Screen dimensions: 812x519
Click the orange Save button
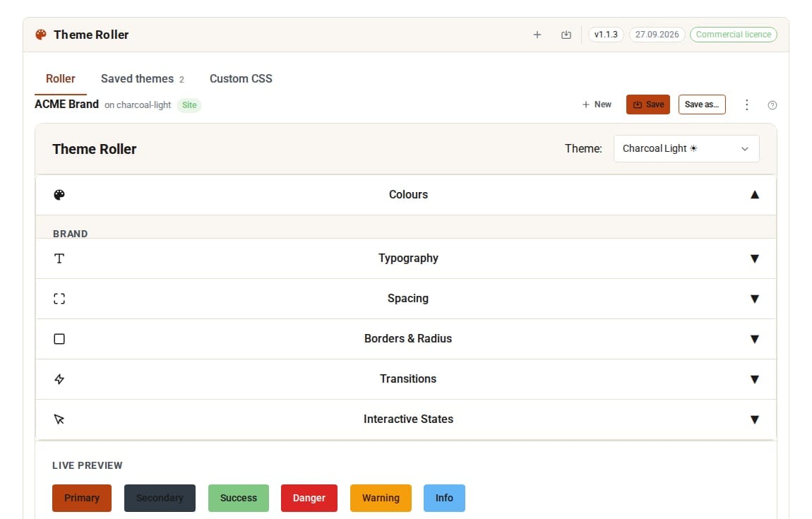pos(648,105)
